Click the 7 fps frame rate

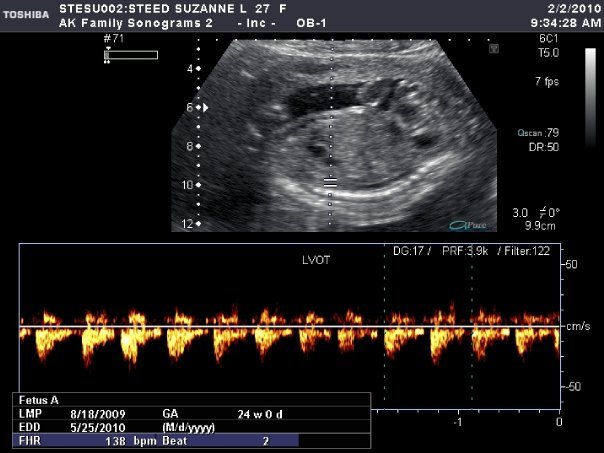547,82
